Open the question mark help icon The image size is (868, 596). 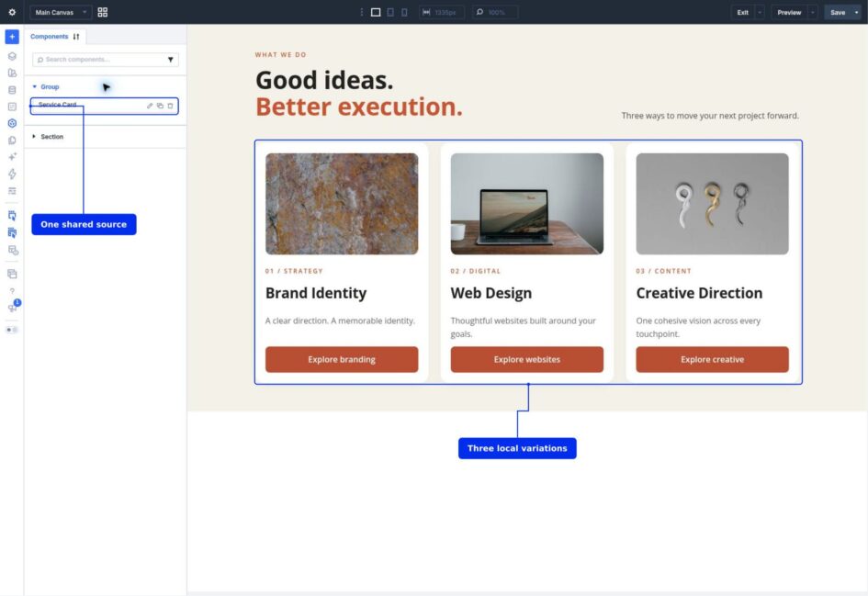pos(12,291)
